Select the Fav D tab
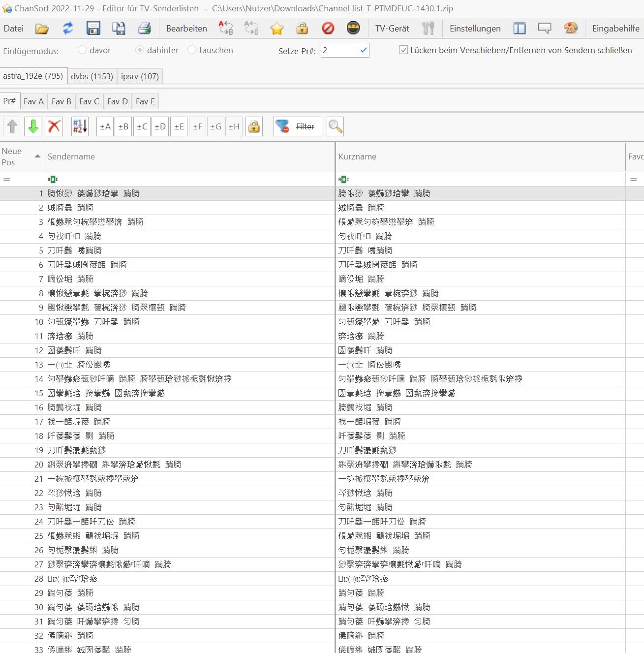The height and width of the screenshot is (653, 644). pos(117,101)
